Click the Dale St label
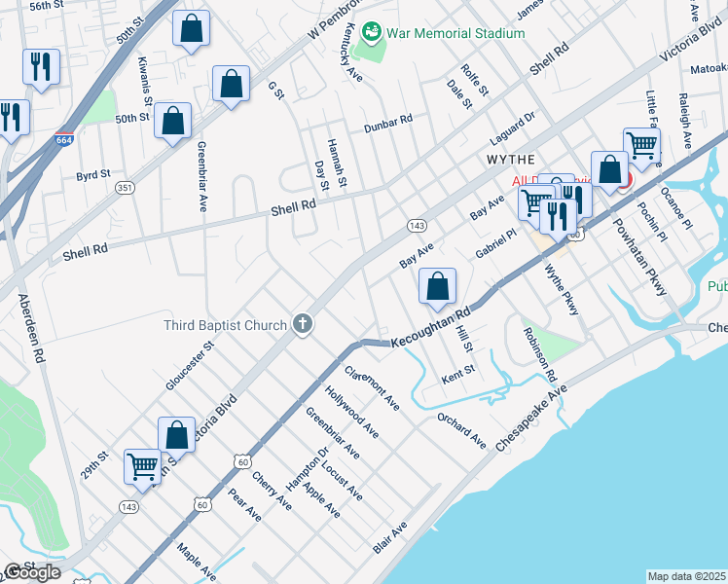 (459, 94)
